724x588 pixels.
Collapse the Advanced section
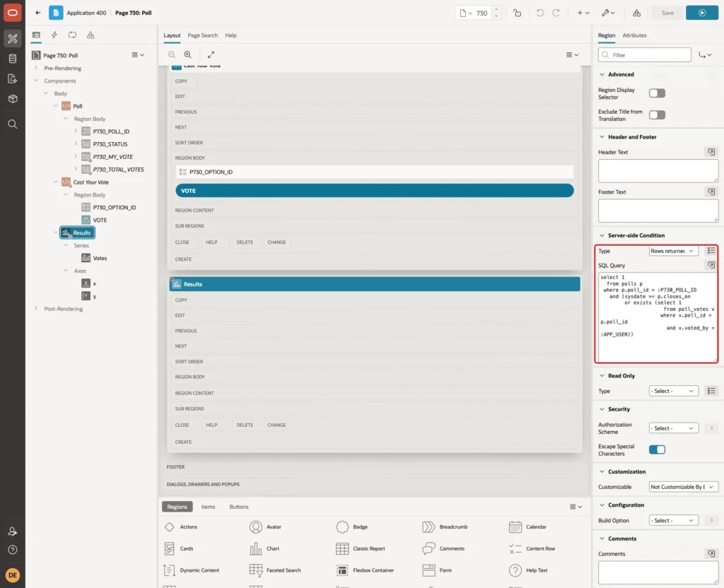602,74
